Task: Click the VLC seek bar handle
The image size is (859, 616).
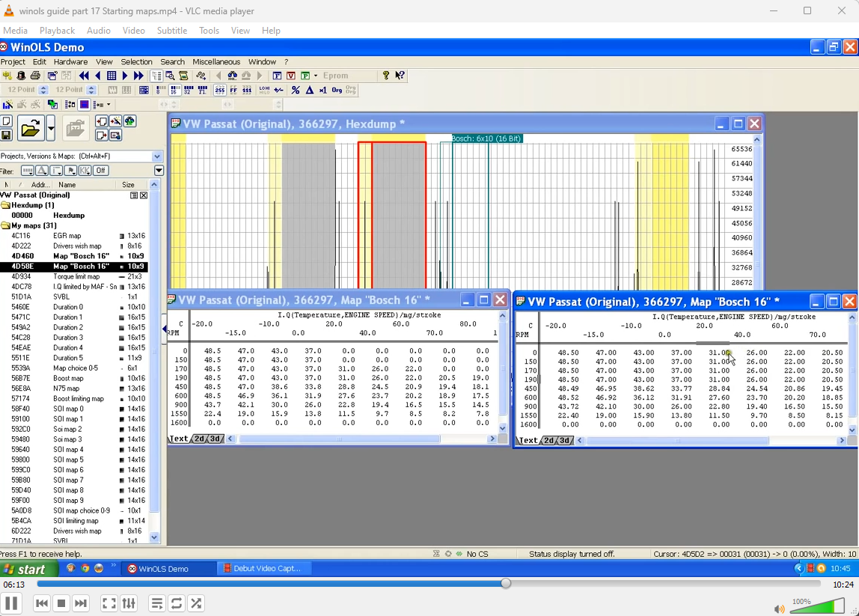Action: point(506,584)
